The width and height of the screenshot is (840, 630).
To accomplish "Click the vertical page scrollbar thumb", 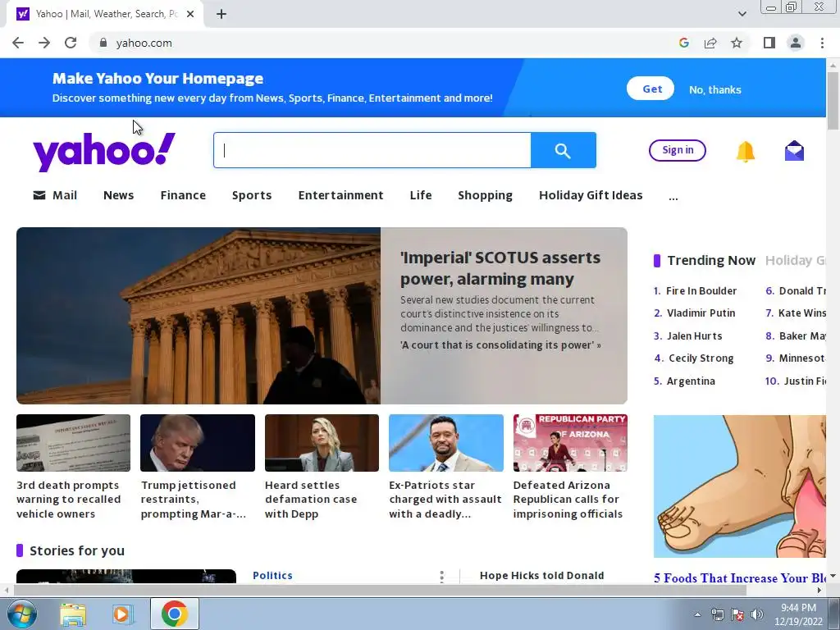I will pos(833,101).
